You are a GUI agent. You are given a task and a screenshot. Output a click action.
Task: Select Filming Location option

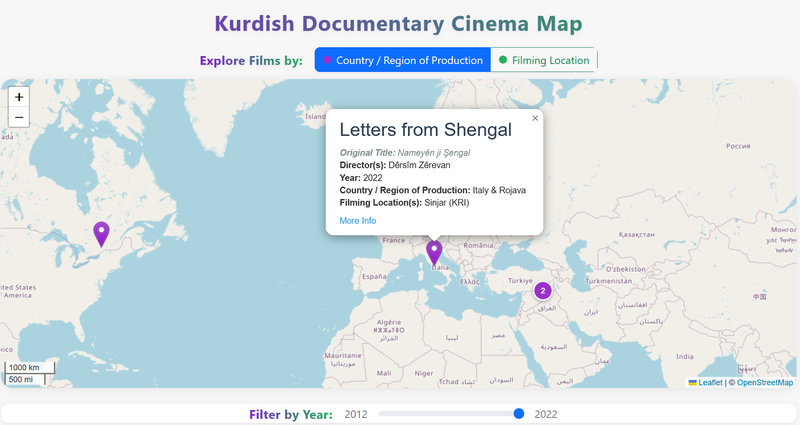(544, 60)
